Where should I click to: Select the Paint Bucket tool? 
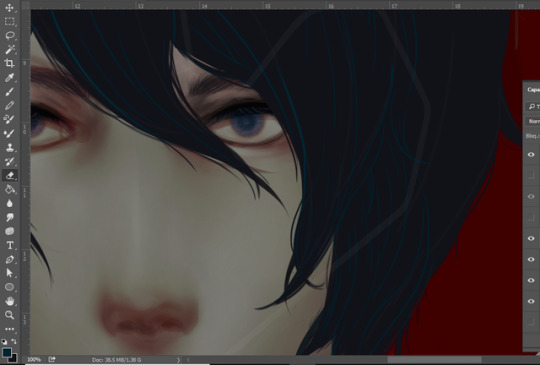(x=9, y=189)
